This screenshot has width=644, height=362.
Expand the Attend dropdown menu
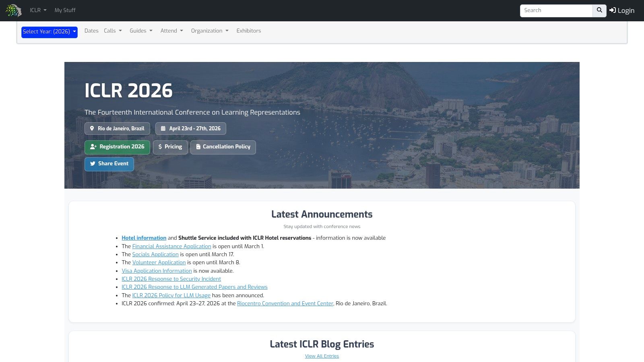pos(172,31)
